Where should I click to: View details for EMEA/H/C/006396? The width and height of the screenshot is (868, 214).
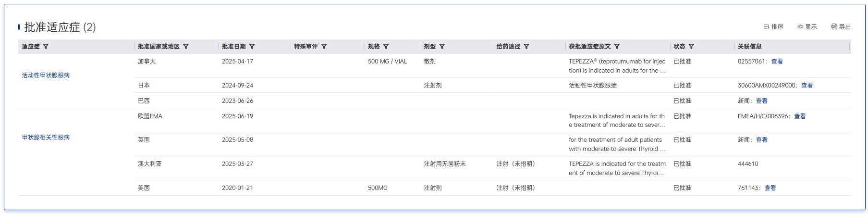(800, 116)
